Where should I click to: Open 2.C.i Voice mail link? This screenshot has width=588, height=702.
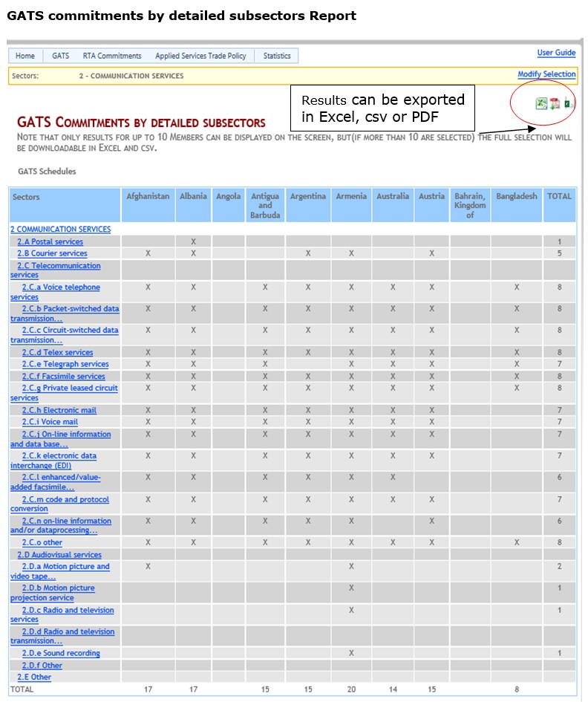tap(50, 422)
